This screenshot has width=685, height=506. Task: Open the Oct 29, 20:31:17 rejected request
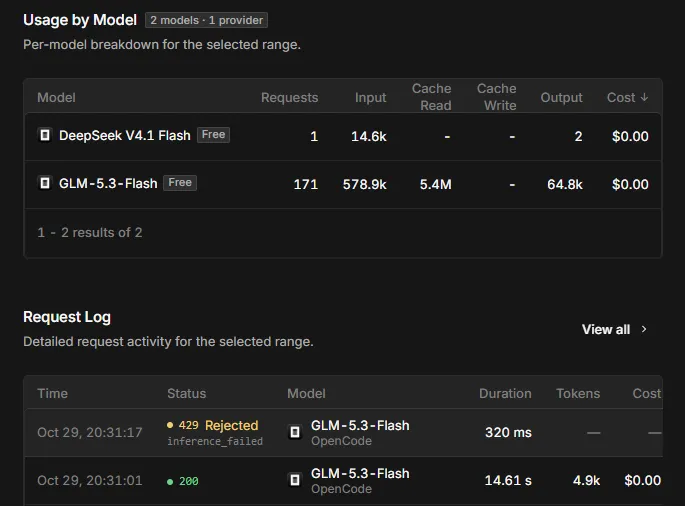343,433
